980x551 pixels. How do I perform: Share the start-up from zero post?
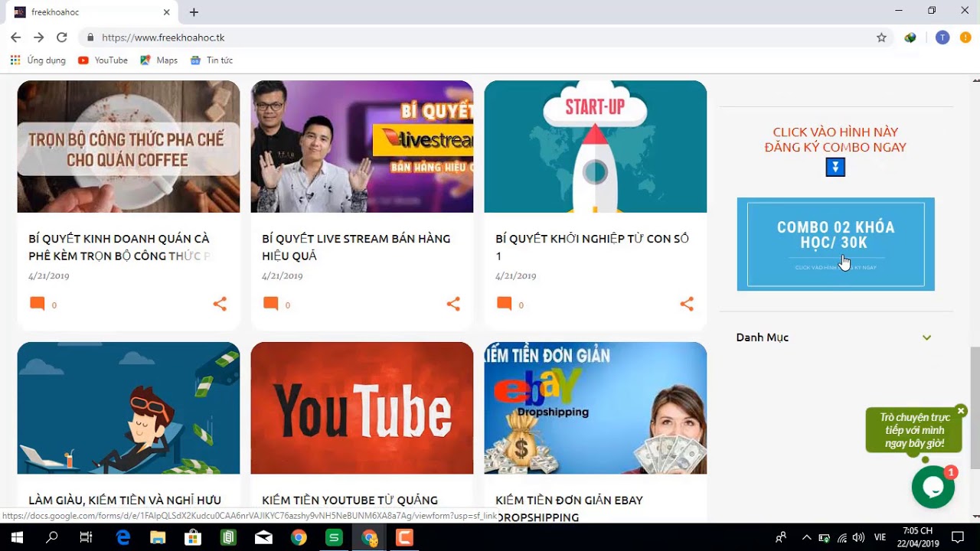(687, 304)
